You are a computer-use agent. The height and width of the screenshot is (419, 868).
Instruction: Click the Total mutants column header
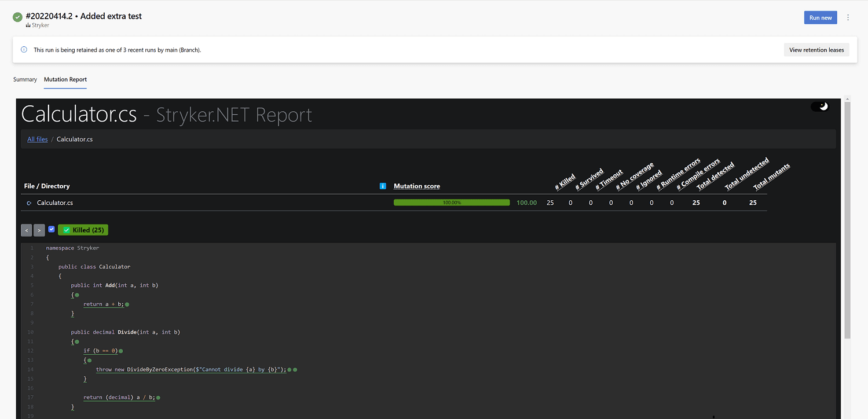click(772, 177)
